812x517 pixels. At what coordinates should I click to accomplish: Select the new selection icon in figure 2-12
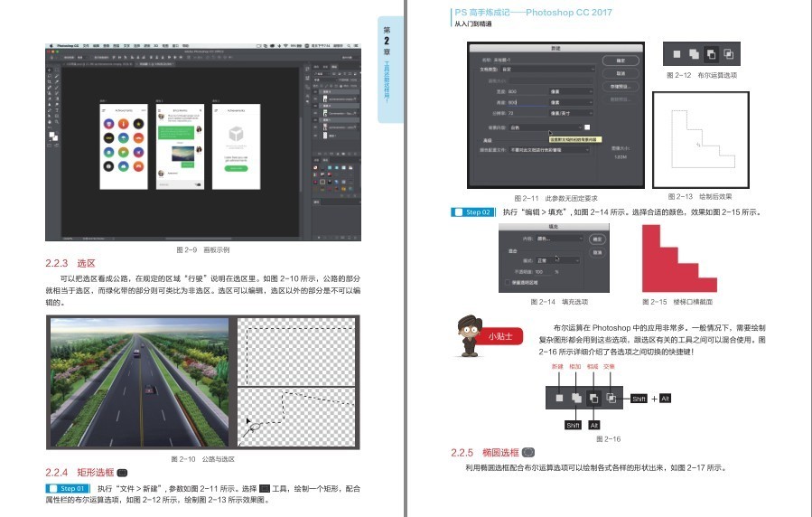coord(677,54)
